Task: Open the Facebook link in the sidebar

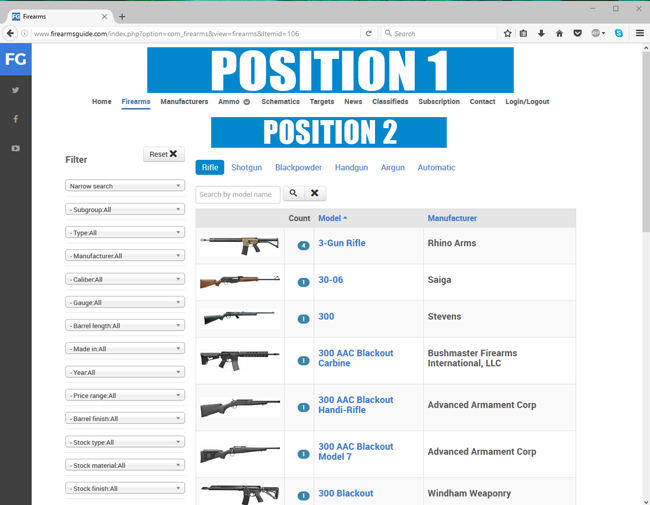Action: 15,119
